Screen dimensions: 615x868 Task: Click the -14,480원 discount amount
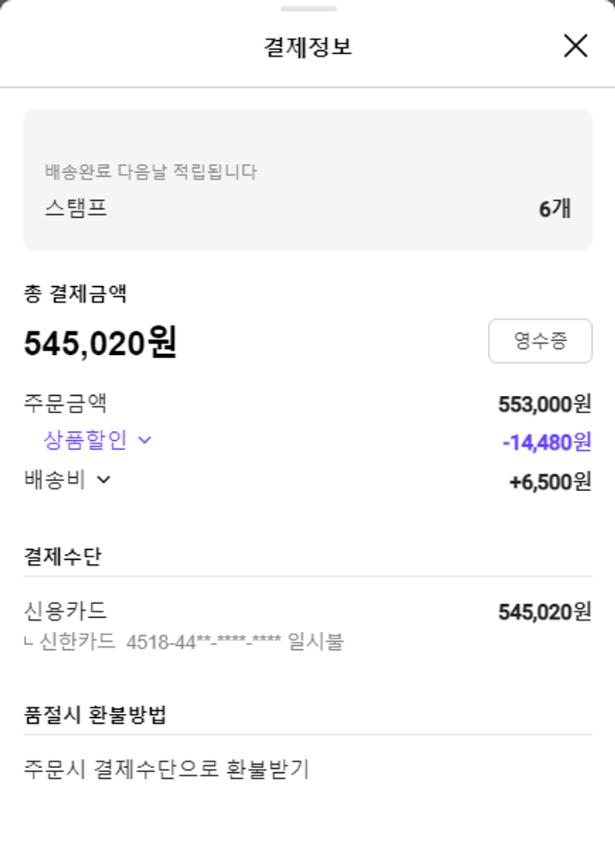pos(546,443)
